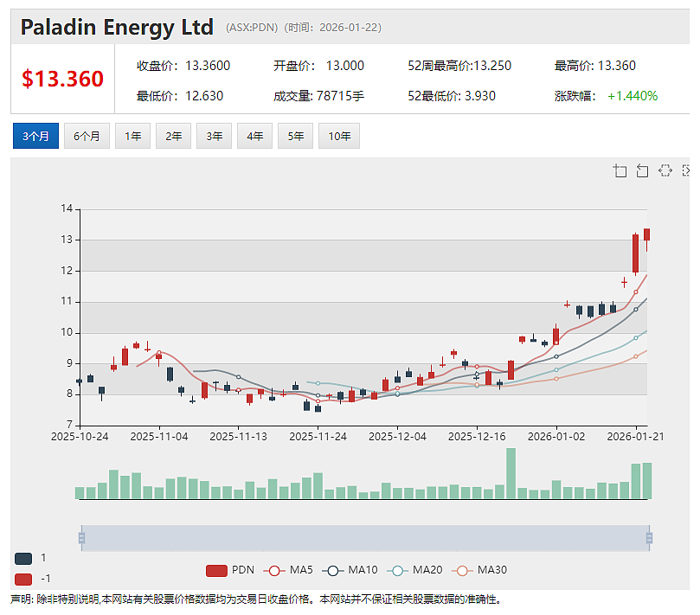
Task: Click the data zoom slider selected range
Action: point(365,538)
